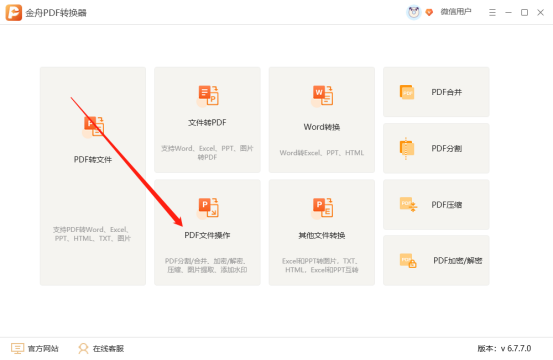Click the 在线客服 person icon

(x=83, y=348)
